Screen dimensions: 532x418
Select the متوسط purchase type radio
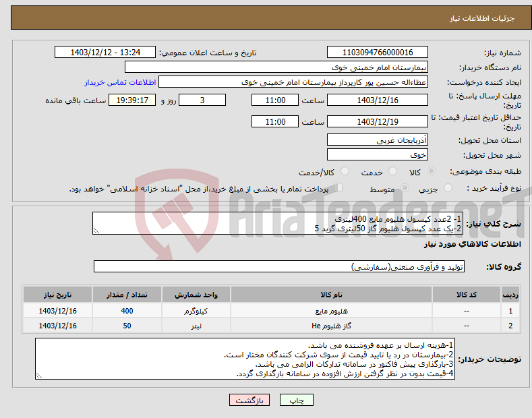click(x=405, y=187)
